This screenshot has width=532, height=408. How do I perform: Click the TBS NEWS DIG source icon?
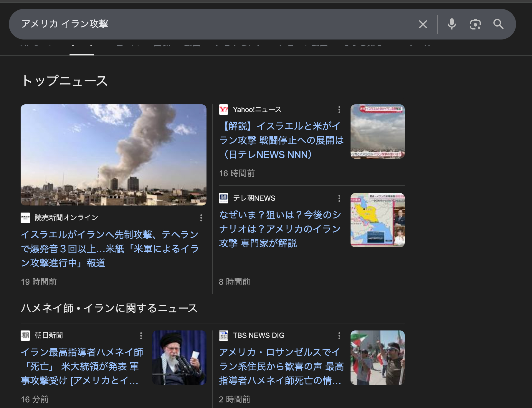[x=224, y=335]
